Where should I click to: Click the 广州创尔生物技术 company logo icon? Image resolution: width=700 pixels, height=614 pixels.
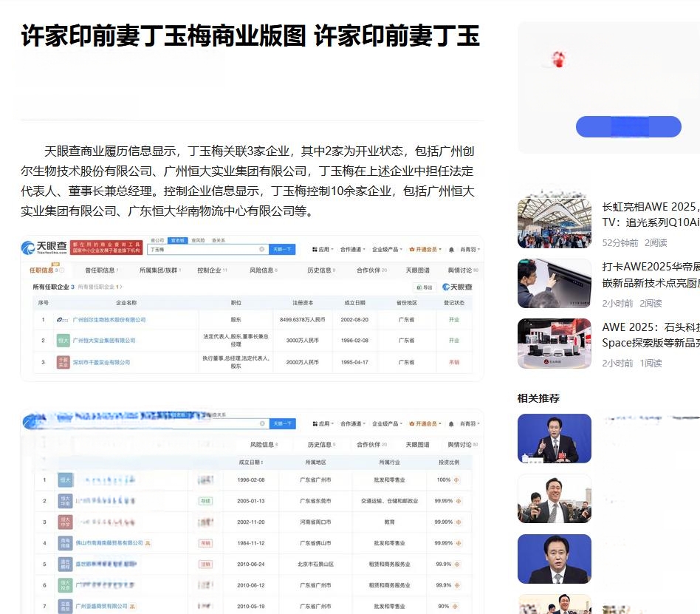point(63,319)
